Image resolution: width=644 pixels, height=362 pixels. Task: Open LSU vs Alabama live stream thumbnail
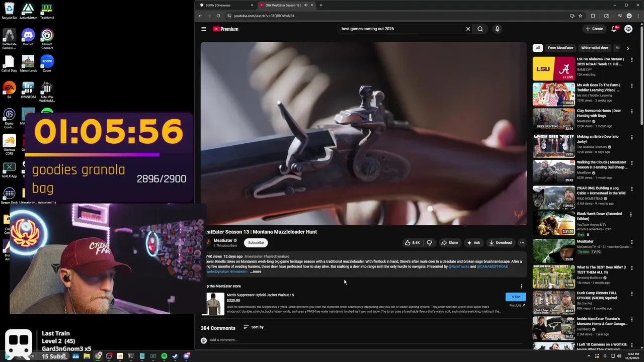553,68
